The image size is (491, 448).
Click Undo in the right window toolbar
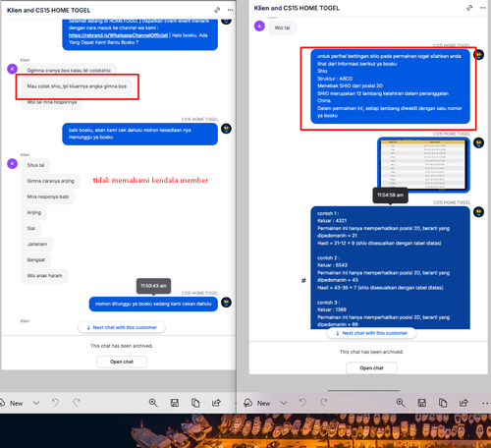click(x=302, y=403)
